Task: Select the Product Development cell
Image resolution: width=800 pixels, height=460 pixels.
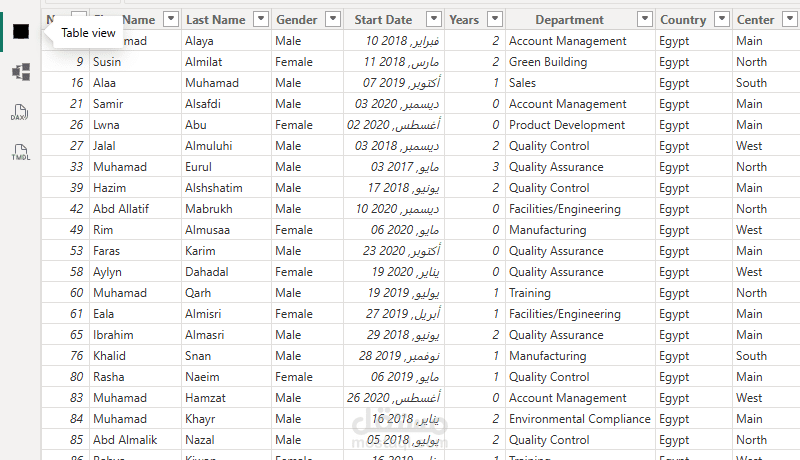Action: [x=567, y=125]
